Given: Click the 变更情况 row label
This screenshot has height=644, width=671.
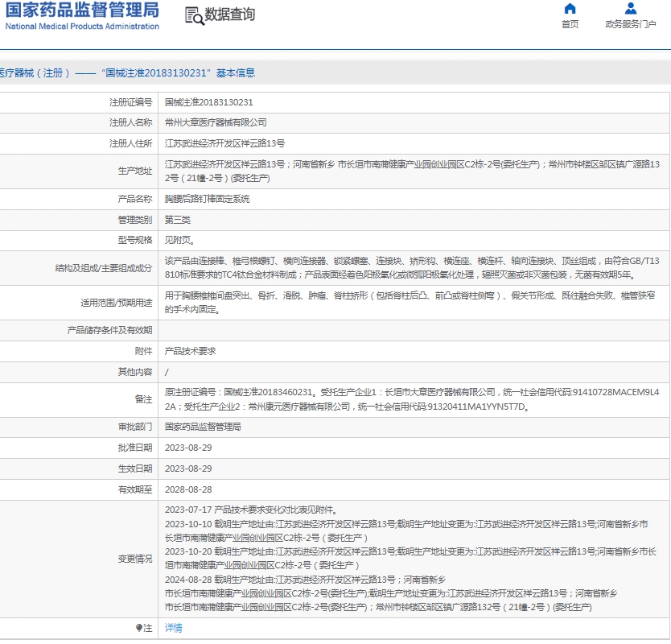Looking at the screenshot, I should [135, 559].
